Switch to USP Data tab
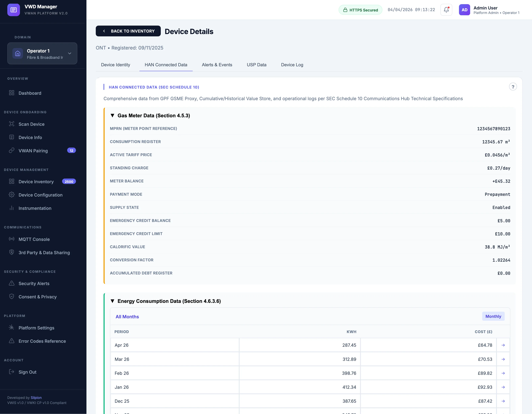532x414 pixels. pyautogui.click(x=257, y=65)
